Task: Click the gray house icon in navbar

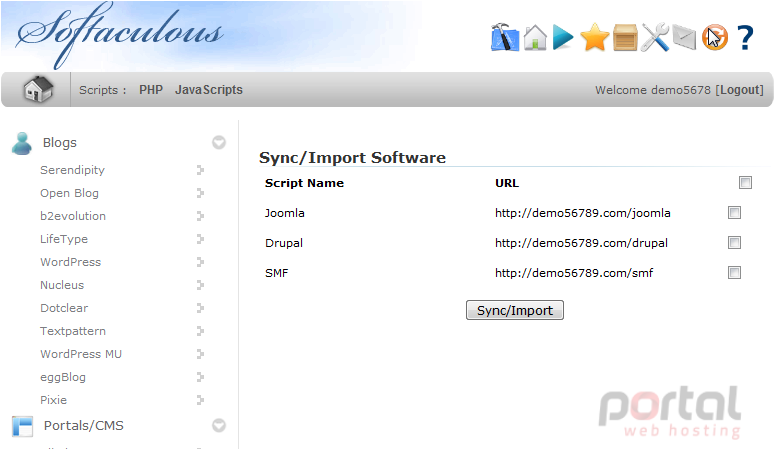Action: 38,90
